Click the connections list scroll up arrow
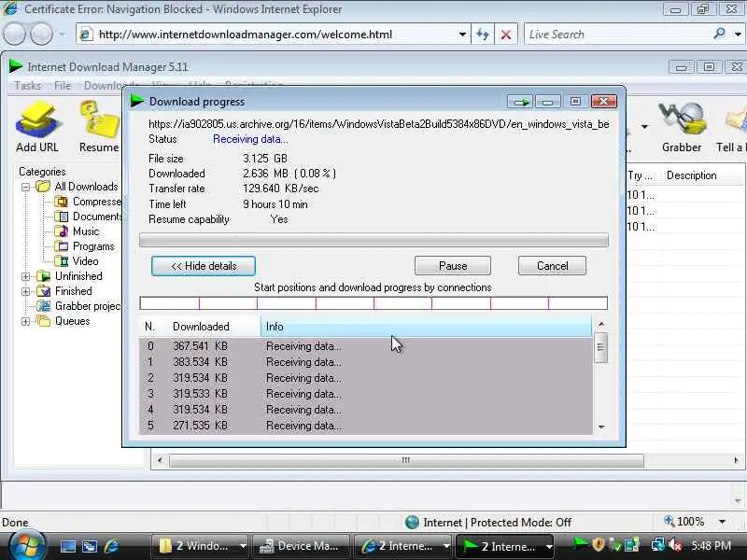 (601, 324)
